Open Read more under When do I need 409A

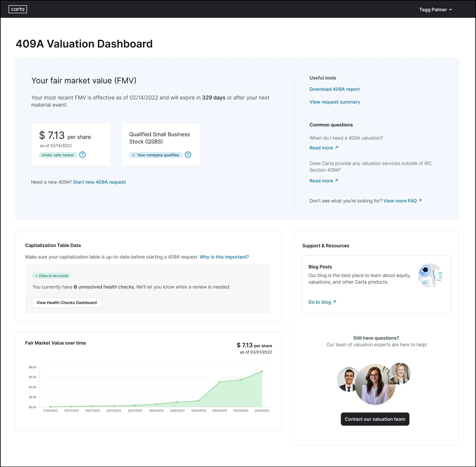(321, 148)
